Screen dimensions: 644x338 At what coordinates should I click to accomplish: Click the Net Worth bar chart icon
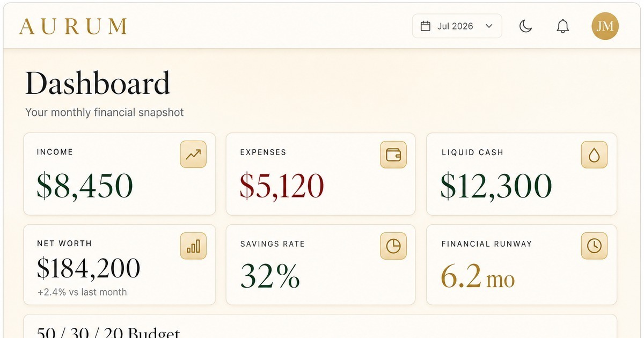click(x=193, y=246)
